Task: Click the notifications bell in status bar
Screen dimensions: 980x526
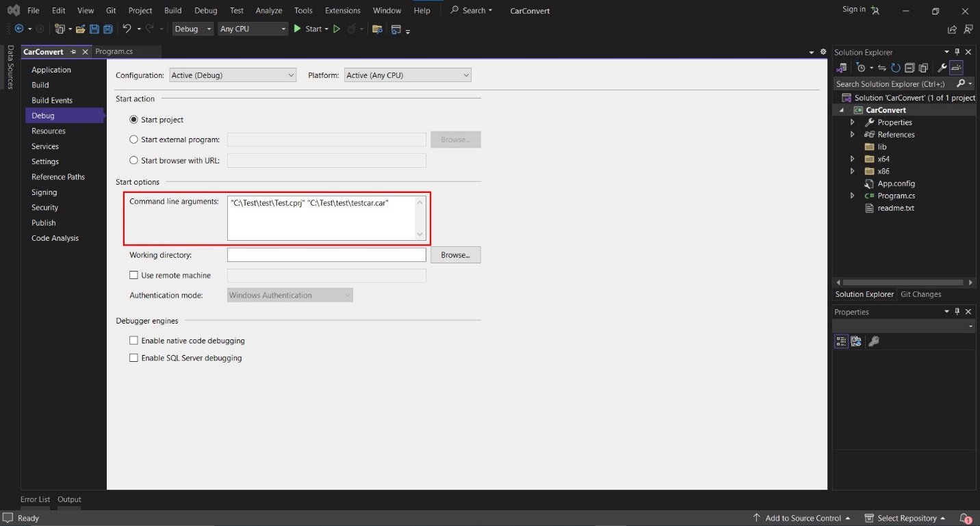Action: point(965,518)
